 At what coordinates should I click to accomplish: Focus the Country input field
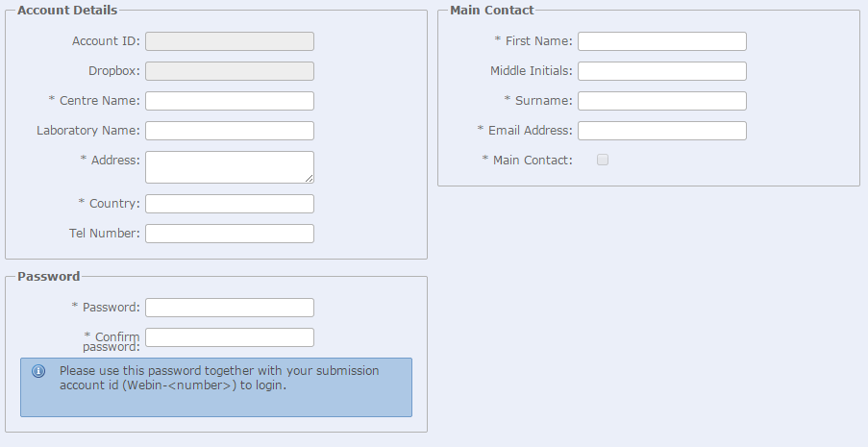point(230,204)
